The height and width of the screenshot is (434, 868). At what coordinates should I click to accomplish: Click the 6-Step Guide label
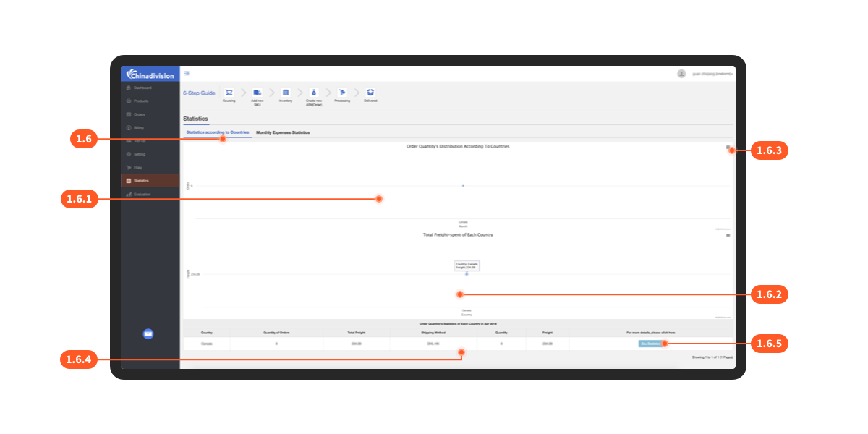click(199, 93)
